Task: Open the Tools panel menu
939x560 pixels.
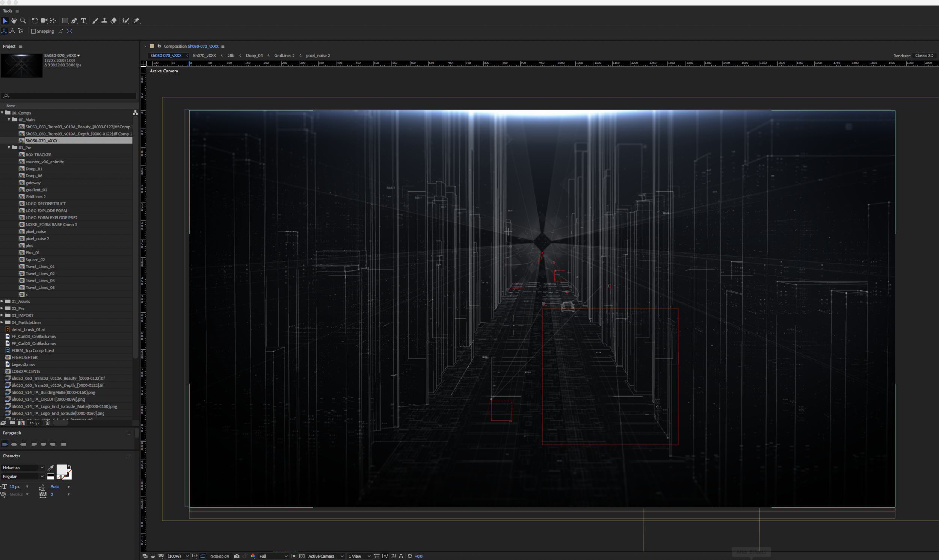Action: point(17,11)
